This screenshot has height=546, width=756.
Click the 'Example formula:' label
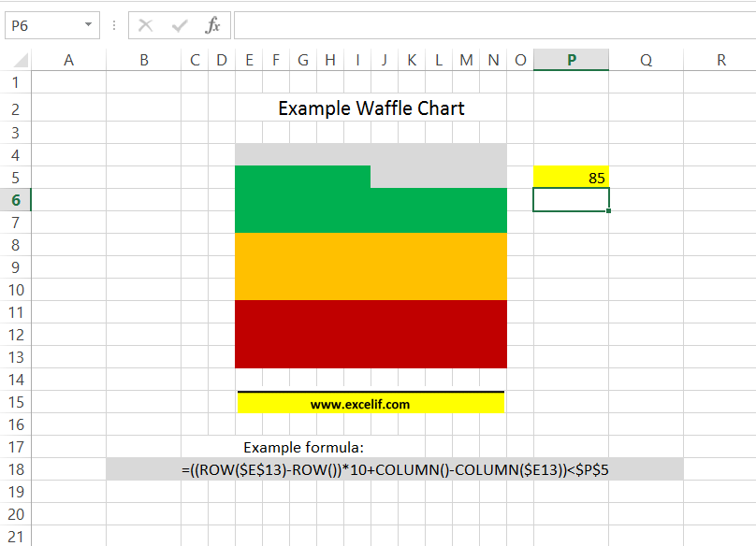(x=304, y=448)
